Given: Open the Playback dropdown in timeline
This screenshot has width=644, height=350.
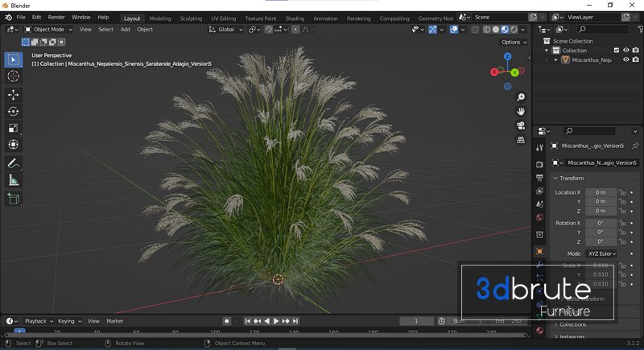Looking at the screenshot, I should [39, 321].
